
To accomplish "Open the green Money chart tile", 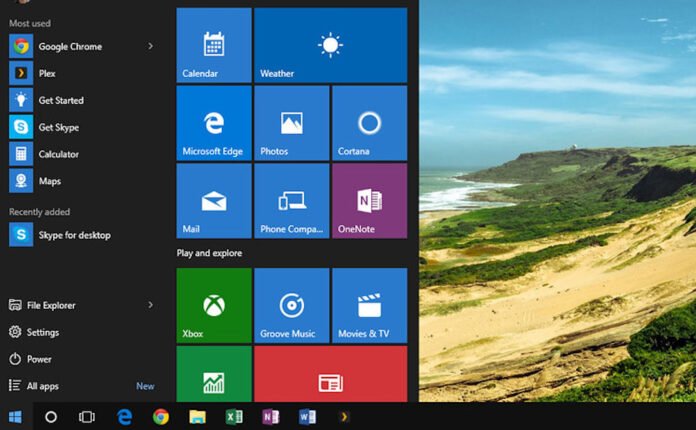I will (x=214, y=374).
